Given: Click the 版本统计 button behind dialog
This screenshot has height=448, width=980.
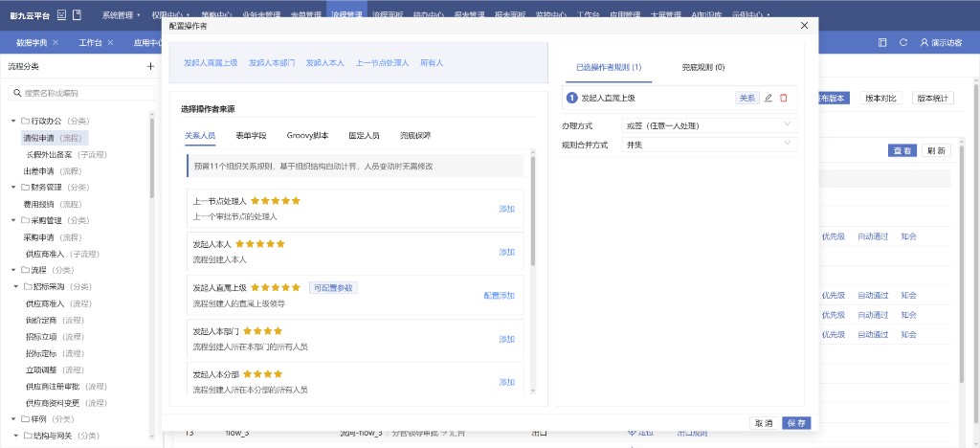Looking at the screenshot, I should 932,98.
